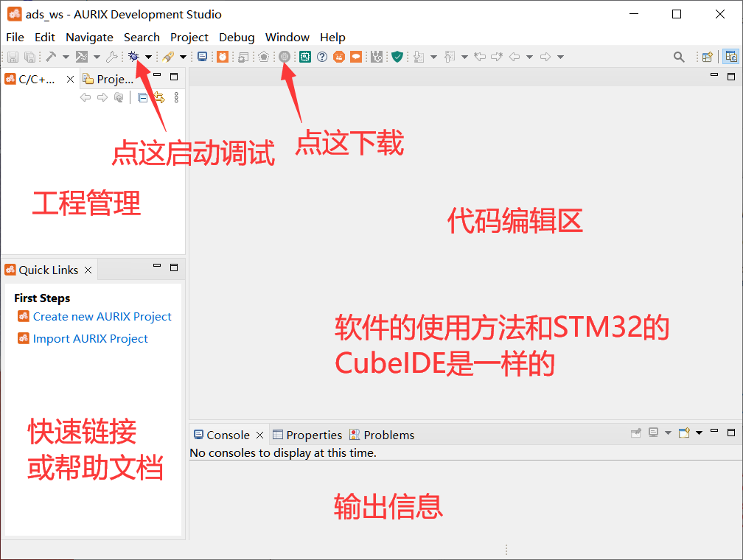Viewport: 743px width, 560px height.
Task: Open the Forward history dropdown arrow
Action: tap(560, 57)
